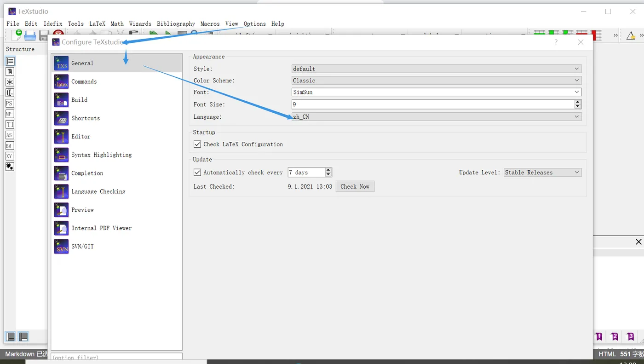Open the Color Scheme dropdown
Viewport: 644px width, 364px height.
[437, 81]
